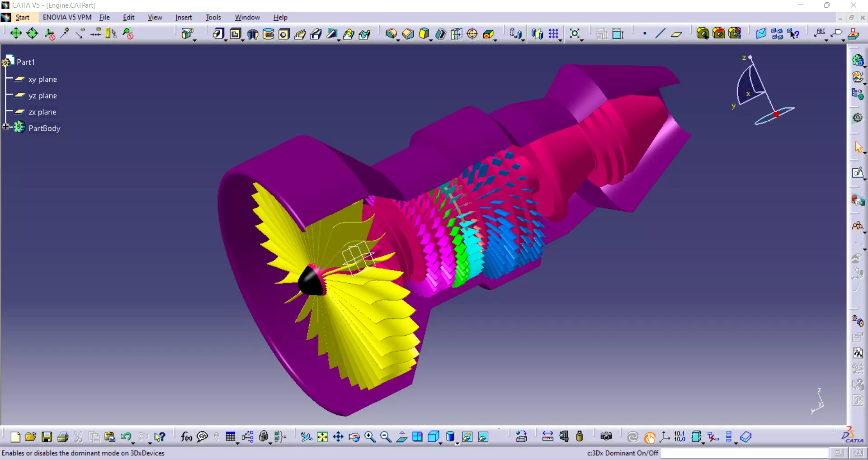Screen dimensions: 868x460
Task: Expand the Undo history dropdown arrow
Action: pos(133,443)
